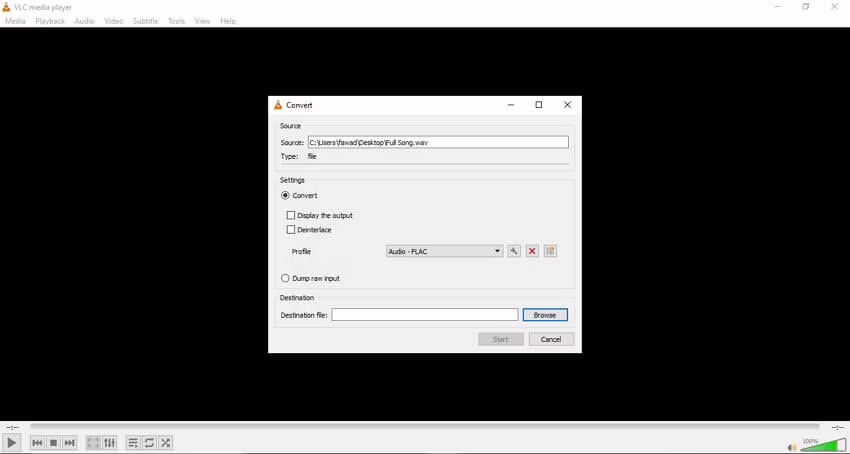
Task: Toggle fullscreen video icon
Action: (93, 443)
